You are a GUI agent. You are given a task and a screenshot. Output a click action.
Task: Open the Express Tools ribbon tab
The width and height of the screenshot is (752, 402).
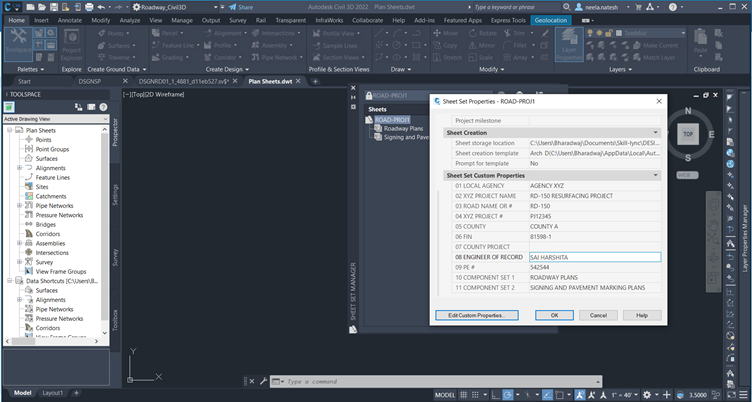click(508, 20)
